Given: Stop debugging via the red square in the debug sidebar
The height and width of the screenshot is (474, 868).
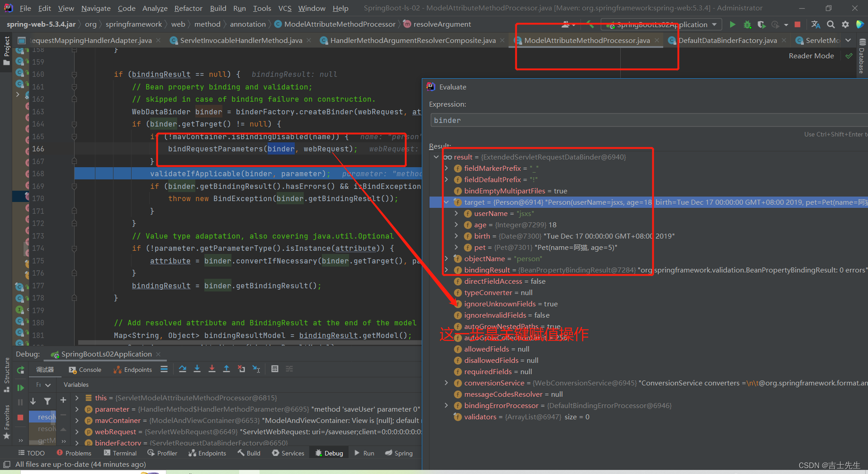Looking at the screenshot, I should (x=20, y=417).
